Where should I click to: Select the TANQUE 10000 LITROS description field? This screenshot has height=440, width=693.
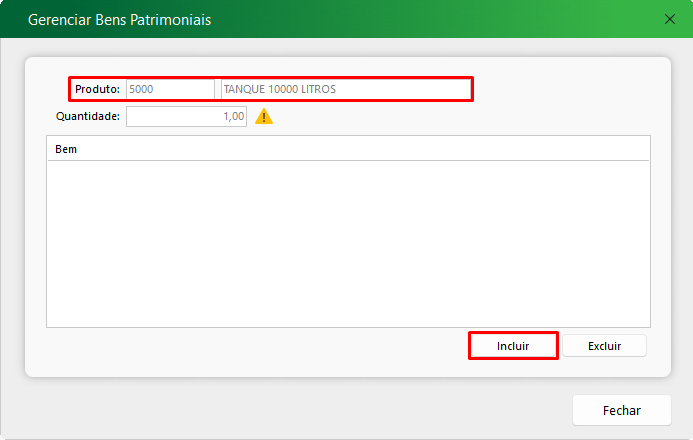point(344,89)
